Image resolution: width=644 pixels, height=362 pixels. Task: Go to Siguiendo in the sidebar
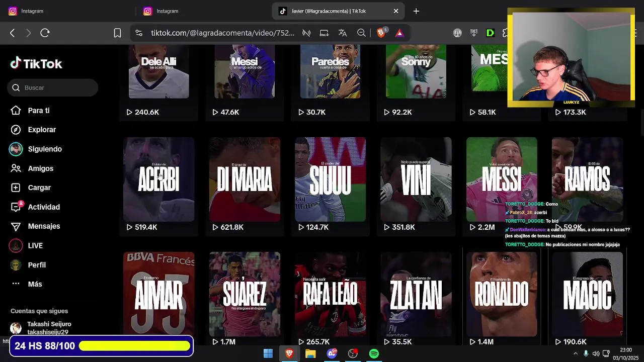pyautogui.click(x=45, y=149)
